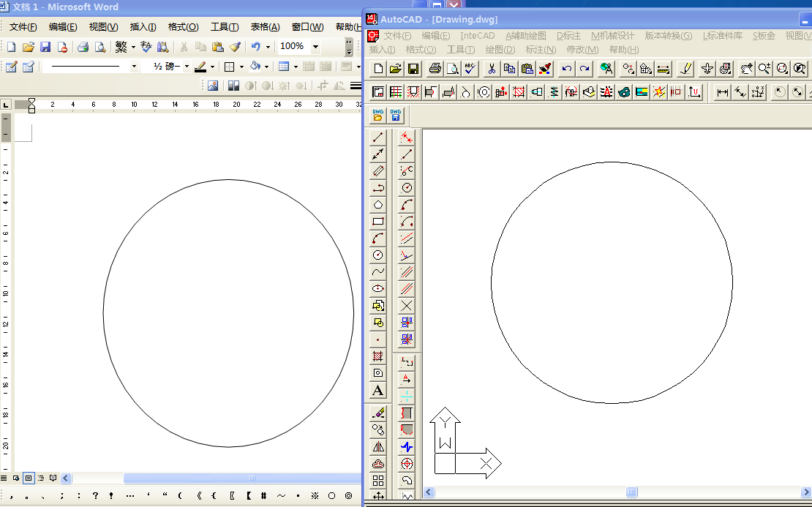Click AutoCAD's Zoom Realtime magnifier icon
Viewport: 812px width, 507px height.
pyautogui.click(x=764, y=68)
